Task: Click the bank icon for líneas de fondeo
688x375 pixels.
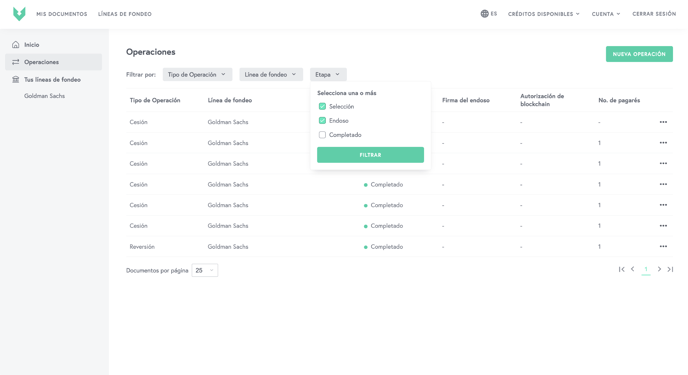Action: point(16,79)
